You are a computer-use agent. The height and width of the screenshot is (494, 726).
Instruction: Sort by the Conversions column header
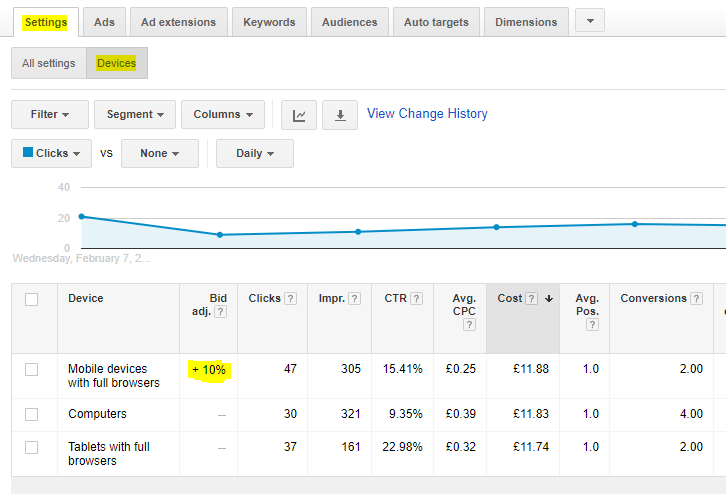[x=653, y=299]
